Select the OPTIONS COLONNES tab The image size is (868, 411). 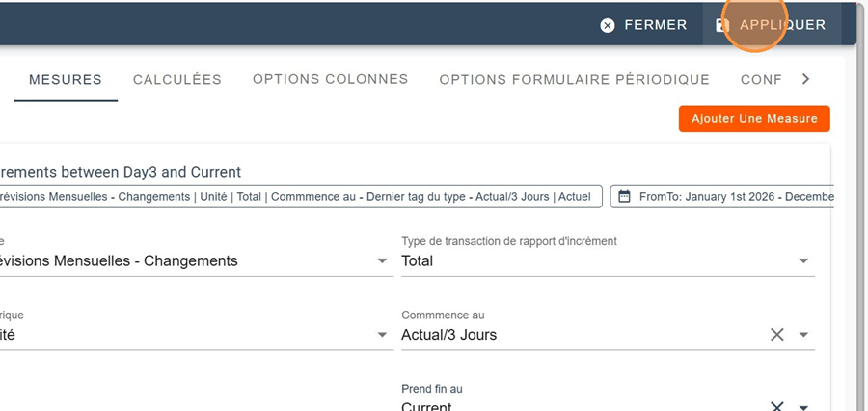click(x=330, y=80)
